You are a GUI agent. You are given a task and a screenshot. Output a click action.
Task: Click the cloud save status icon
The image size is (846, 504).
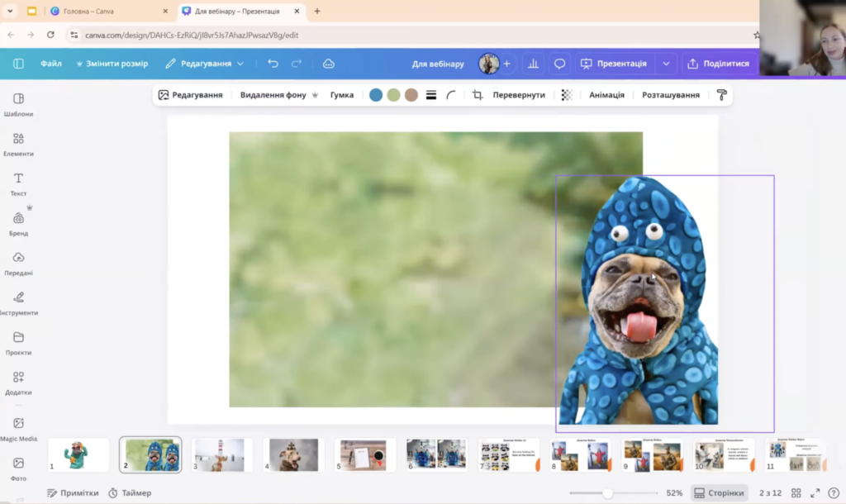(x=329, y=64)
